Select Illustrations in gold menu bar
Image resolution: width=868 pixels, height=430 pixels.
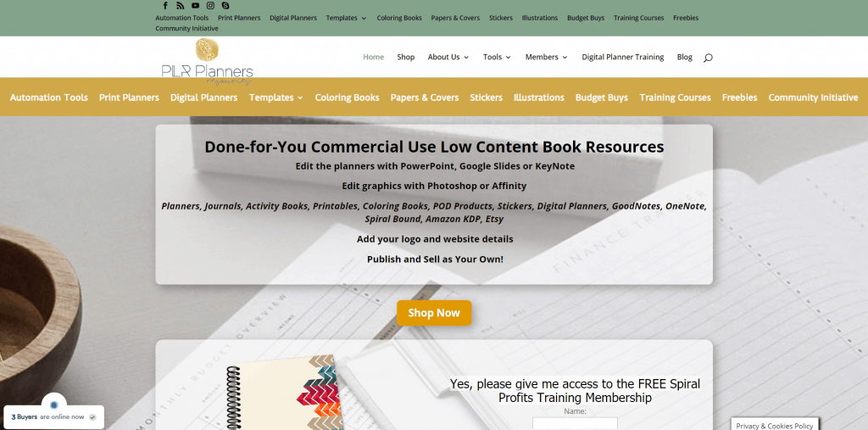pos(538,98)
